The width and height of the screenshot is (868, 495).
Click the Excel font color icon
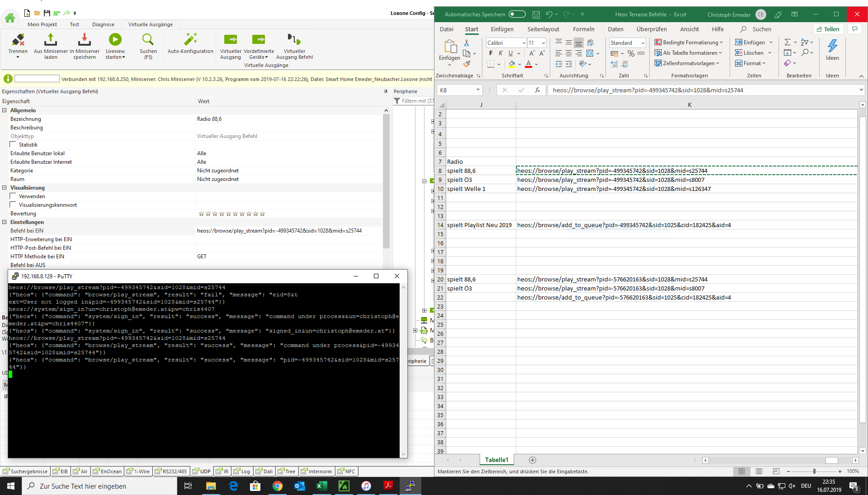pyautogui.click(x=528, y=64)
